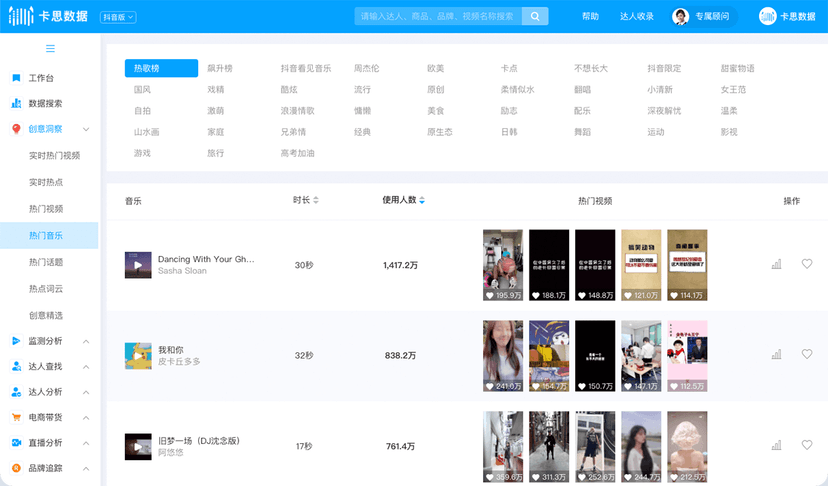This screenshot has width=828, height=486.
Task: Open 实时热点 in sidebar
Action: pos(46,182)
